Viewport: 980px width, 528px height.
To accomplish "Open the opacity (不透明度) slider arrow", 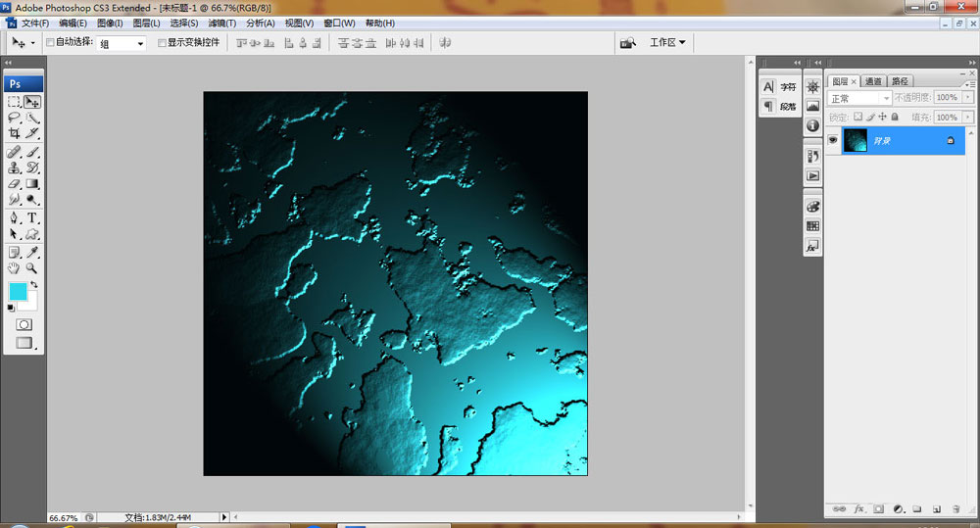I will point(968,98).
